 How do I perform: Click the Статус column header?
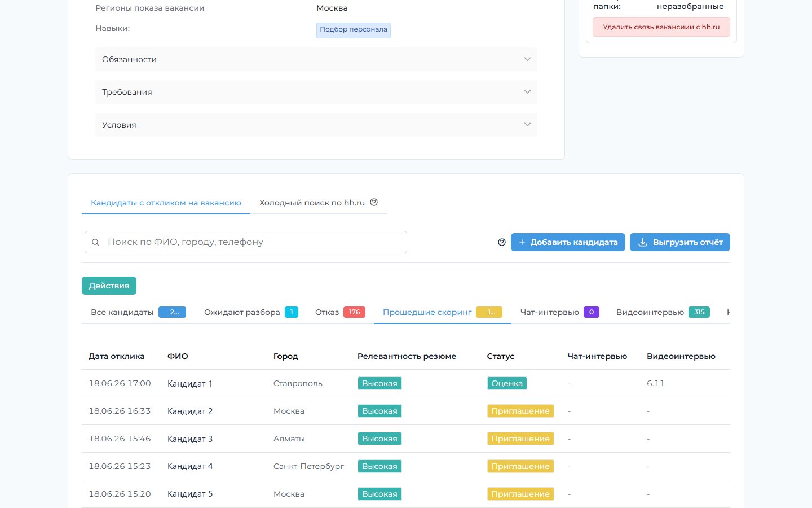pyautogui.click(x=501, y=356)
